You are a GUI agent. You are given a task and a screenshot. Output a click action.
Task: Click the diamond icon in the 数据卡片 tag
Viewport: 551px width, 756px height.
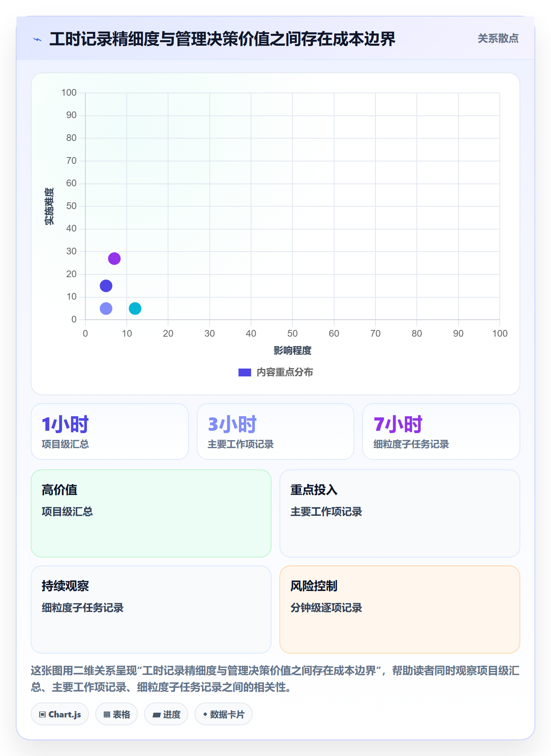[x=205, y=714]
